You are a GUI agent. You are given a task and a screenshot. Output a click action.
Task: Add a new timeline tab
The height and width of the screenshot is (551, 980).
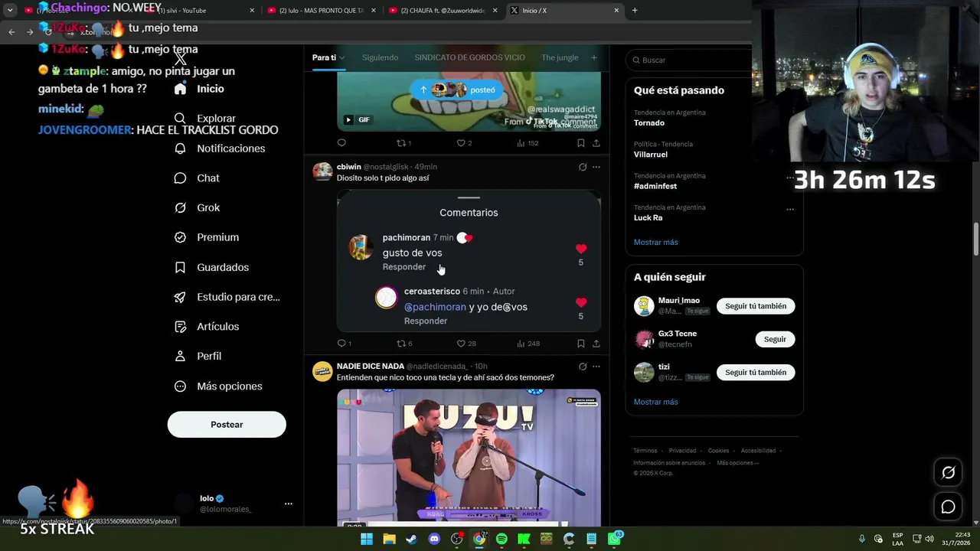tap(593, 57)
